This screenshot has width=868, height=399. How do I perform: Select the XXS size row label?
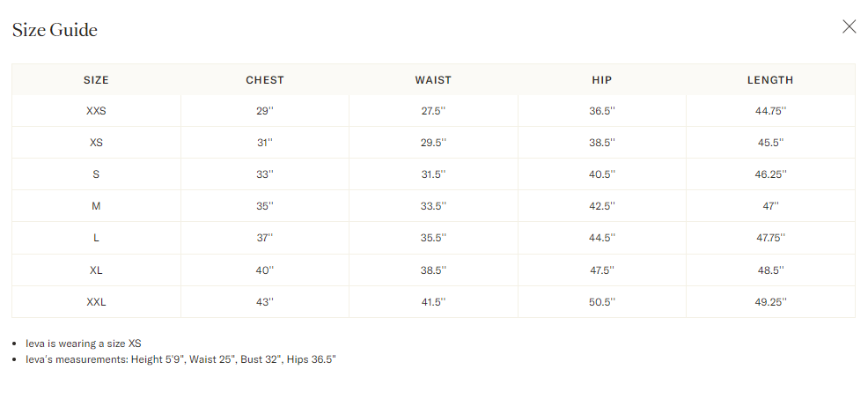click(96, 111)
